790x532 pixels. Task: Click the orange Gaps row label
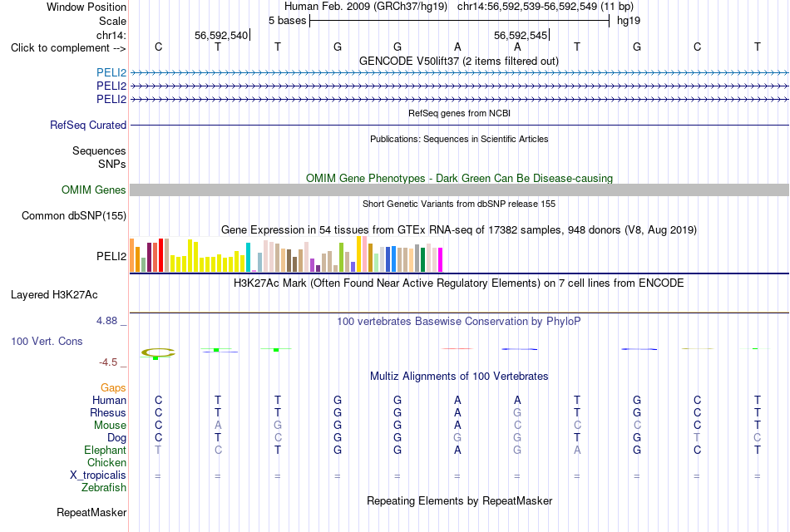[x=113, y=387]
